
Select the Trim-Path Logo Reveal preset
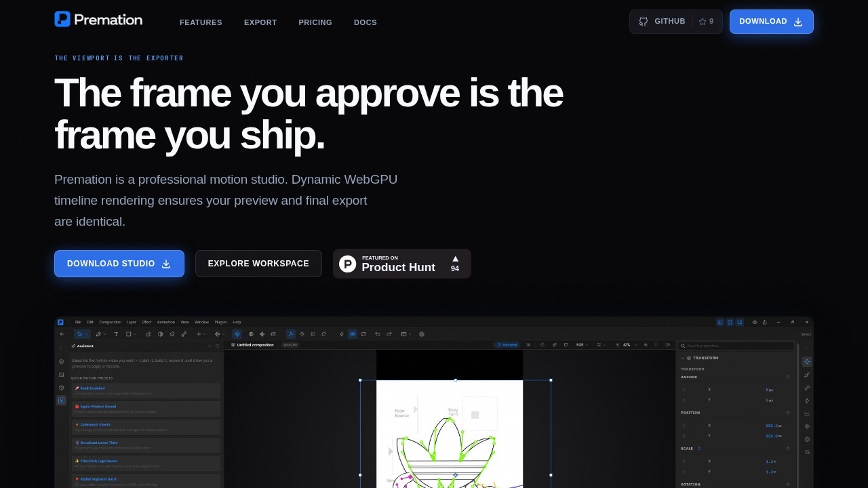146,463
